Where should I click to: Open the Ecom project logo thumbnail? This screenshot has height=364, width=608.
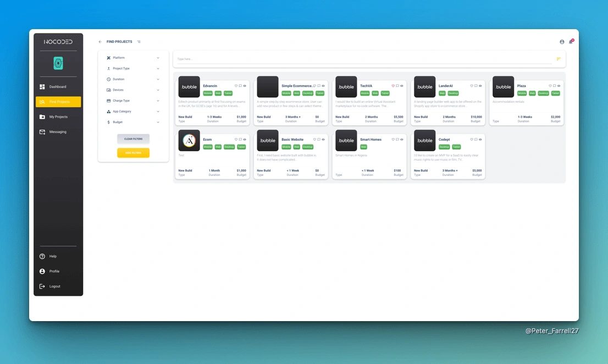(189, 140)
